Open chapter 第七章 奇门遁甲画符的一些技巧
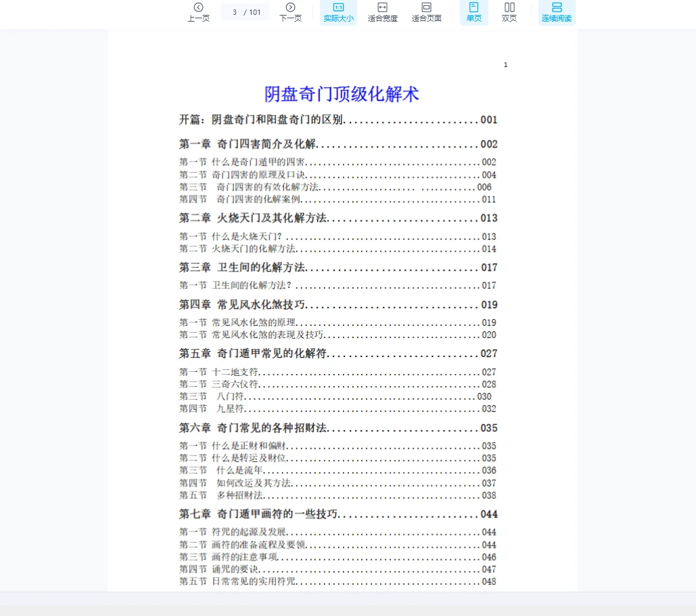The image size is (696, 616). 338,515
